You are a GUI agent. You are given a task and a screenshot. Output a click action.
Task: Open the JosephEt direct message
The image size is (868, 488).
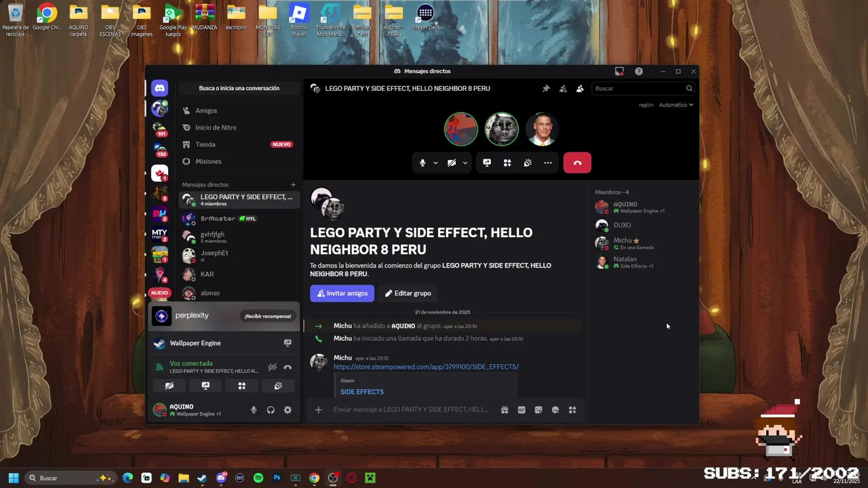[x=239, y=256]
